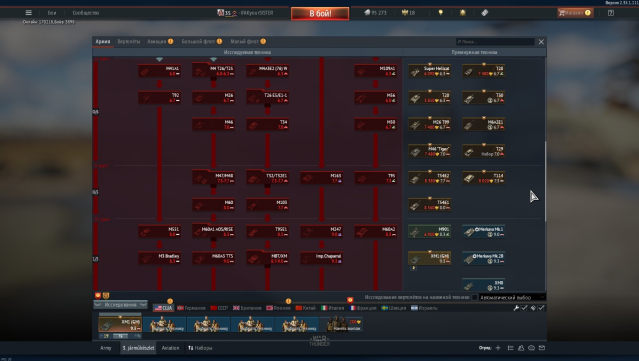Expand the Исследования panel expander

(x=120, y=305)
